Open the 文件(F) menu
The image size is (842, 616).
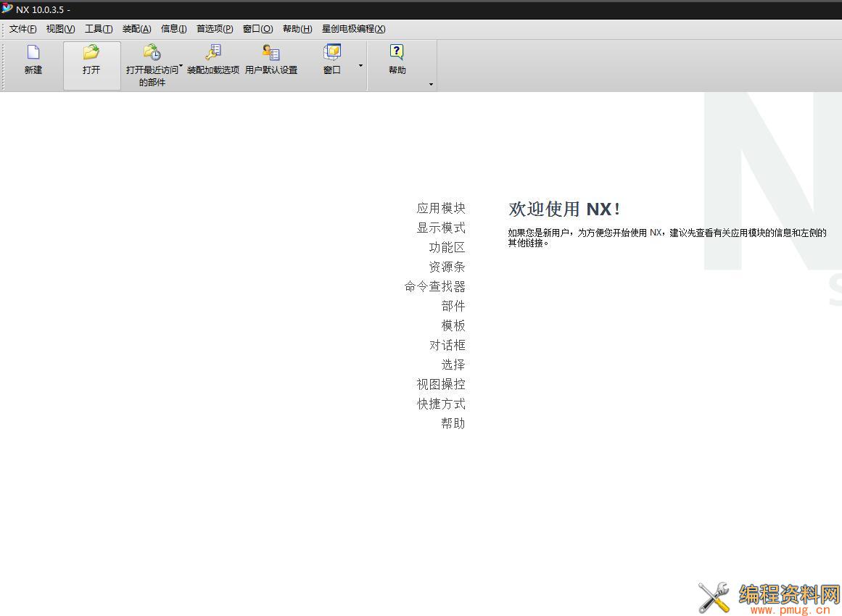[23, 29]
